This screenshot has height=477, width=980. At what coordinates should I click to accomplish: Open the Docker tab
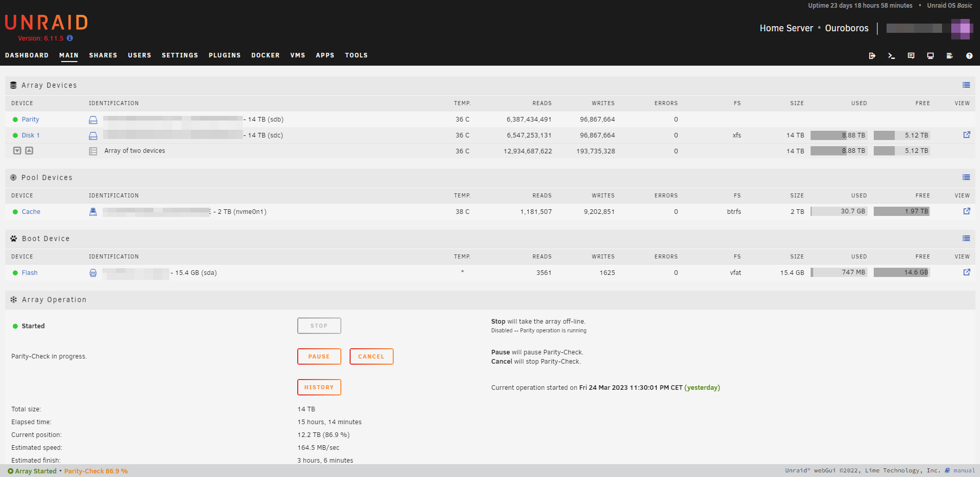pos(265,55)
